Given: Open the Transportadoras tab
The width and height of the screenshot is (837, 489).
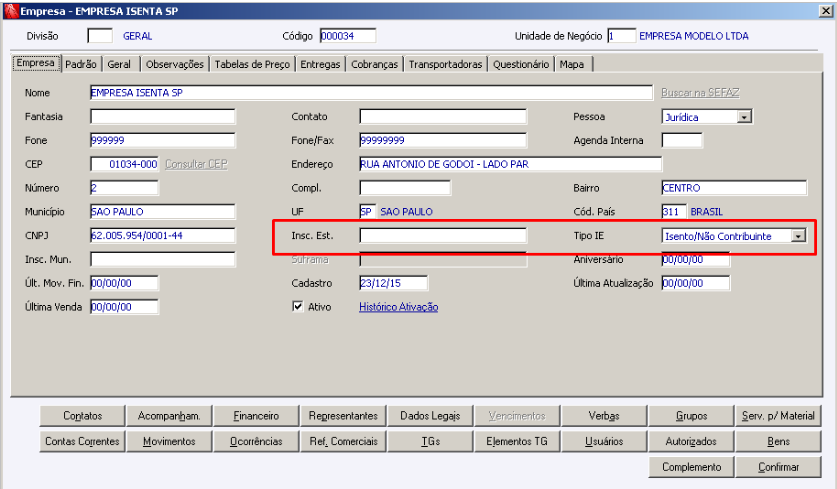Looking at the screenshot, I should point(445,64).
